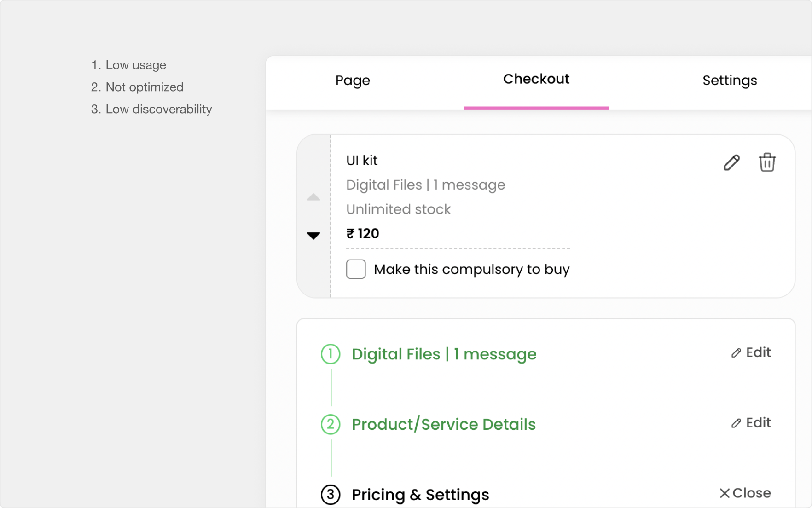Screen dimensions: 812x508
Task: Delete UI kit with the trash icon
Action: [767, 162]
